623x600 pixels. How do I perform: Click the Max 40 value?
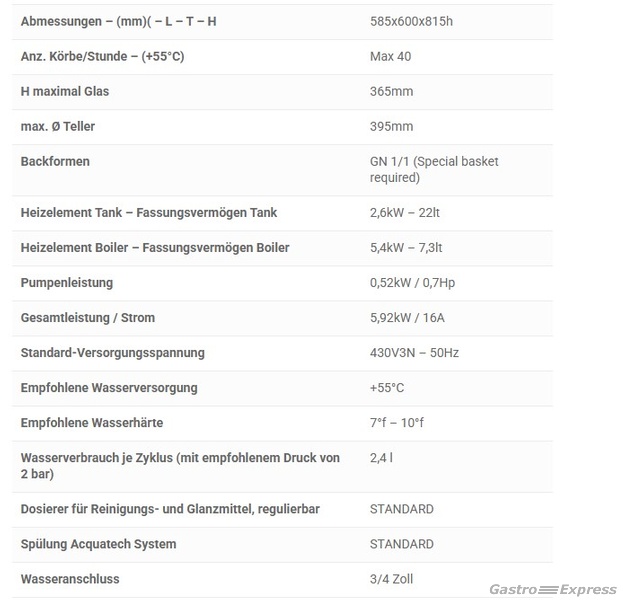coord(391,56)
